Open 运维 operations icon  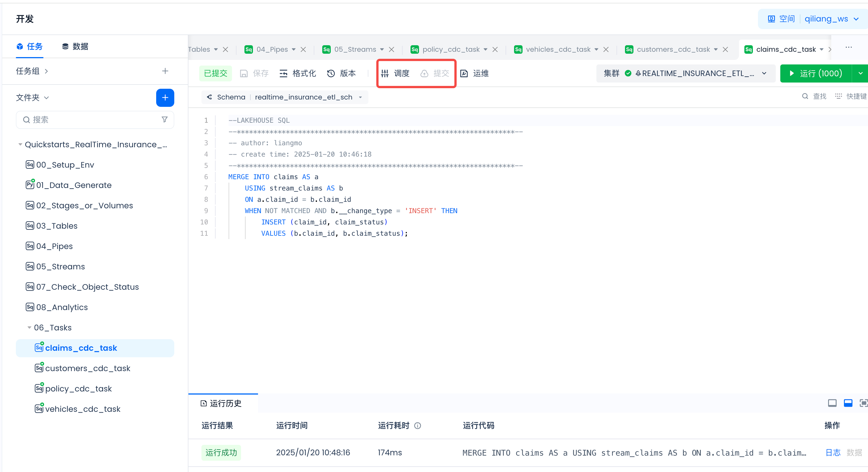tap(464, 73)
